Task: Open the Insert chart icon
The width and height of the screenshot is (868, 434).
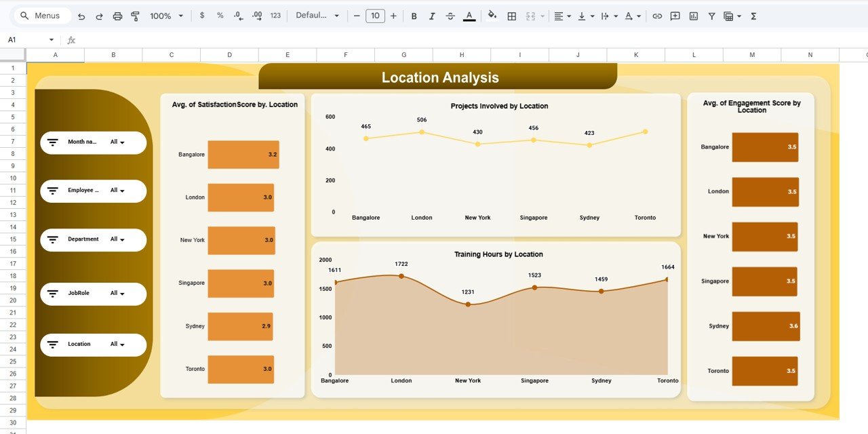Action: pos(692,15)
